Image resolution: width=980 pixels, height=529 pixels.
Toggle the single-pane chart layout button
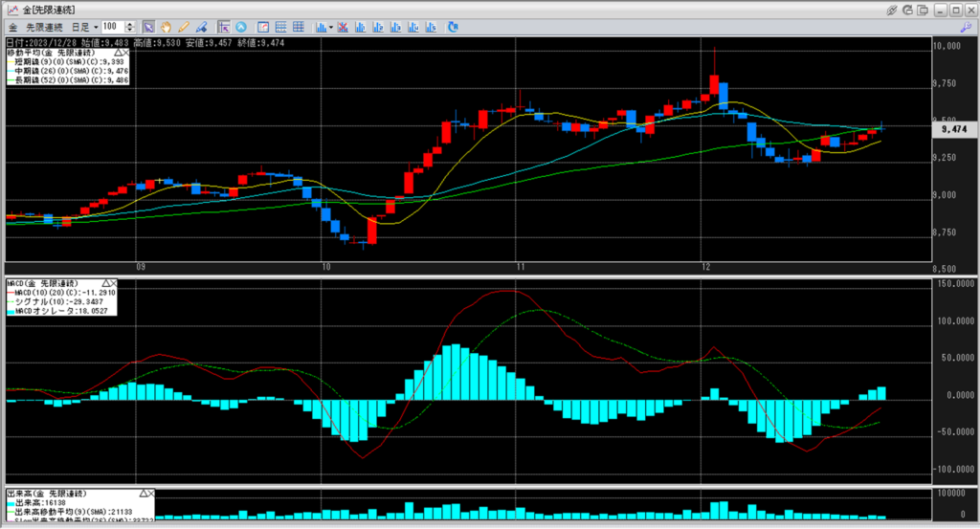tap(263, 27)
